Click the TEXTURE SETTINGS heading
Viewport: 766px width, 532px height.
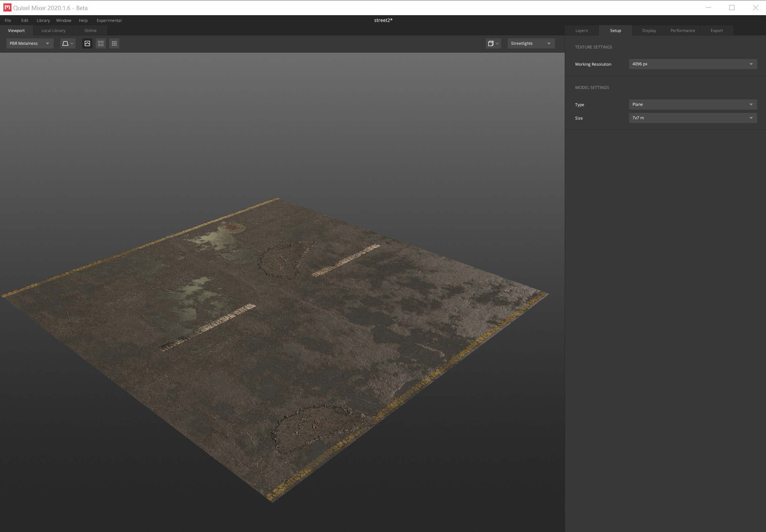point(593,47)
